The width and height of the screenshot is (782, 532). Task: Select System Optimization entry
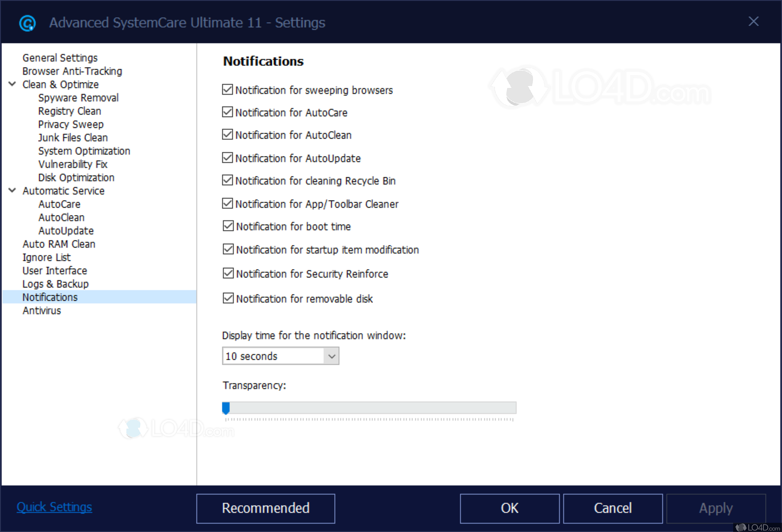[84, 151]
